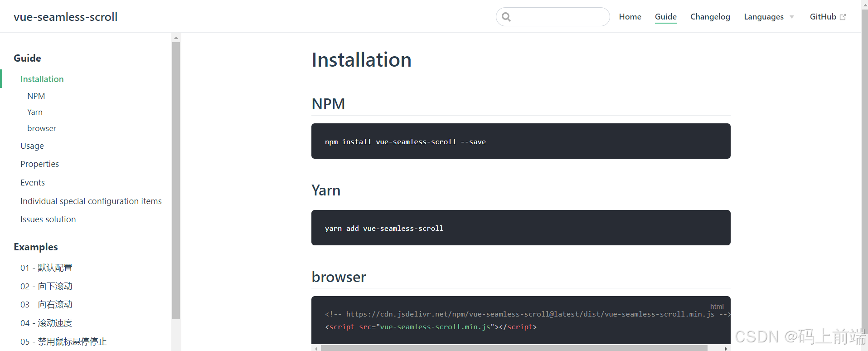Click the NPM section heading
The image size is (868, 351).
(328, 104)
